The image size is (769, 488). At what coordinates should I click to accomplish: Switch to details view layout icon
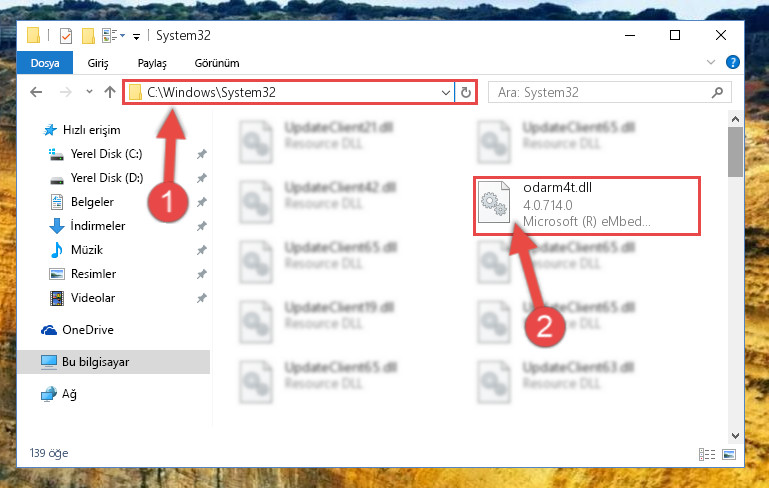tap(707, 454)
